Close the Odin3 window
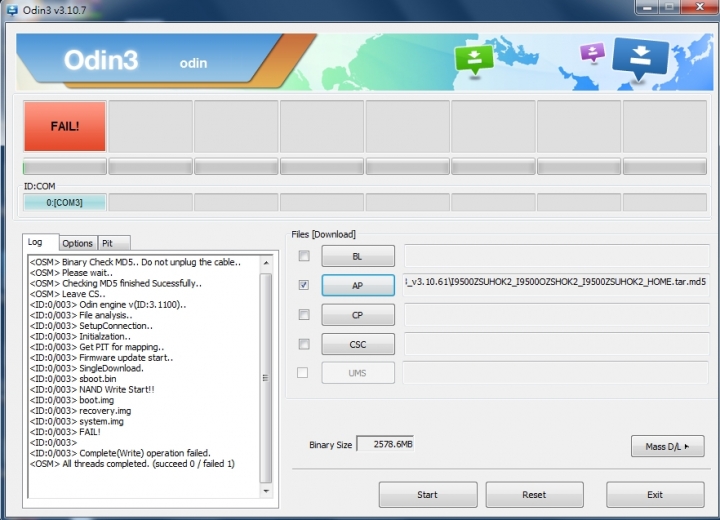Viewport: 720px width, 520px height. pyautogui.click(x=699, y=7)
